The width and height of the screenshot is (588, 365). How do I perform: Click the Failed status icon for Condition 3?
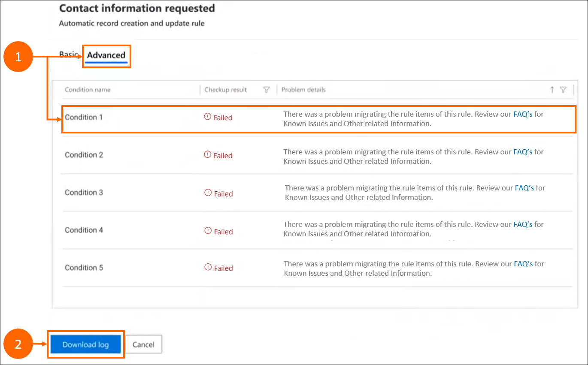click(x=208, y=193)
